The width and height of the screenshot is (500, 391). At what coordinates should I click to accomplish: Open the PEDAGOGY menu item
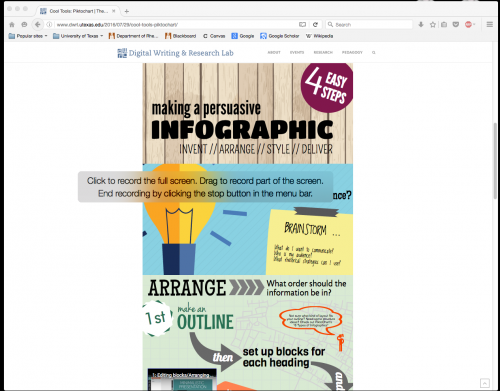(352, 52)
